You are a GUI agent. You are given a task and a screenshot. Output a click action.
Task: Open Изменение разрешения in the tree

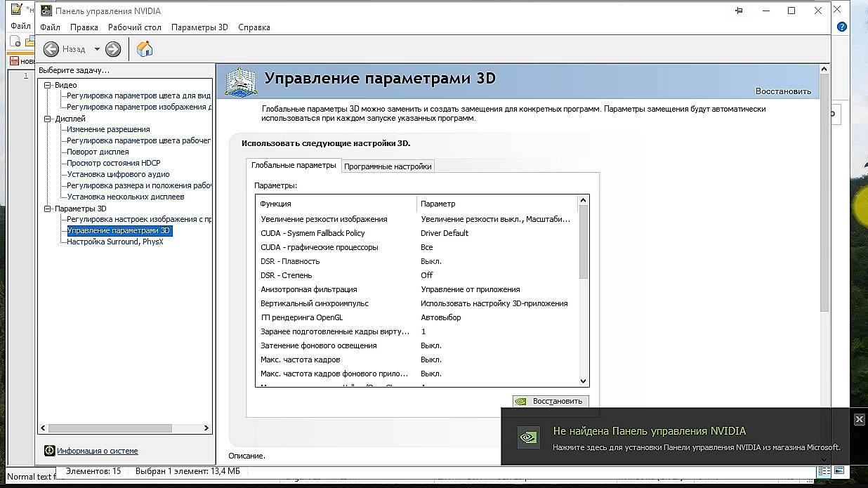coord(108,129)
